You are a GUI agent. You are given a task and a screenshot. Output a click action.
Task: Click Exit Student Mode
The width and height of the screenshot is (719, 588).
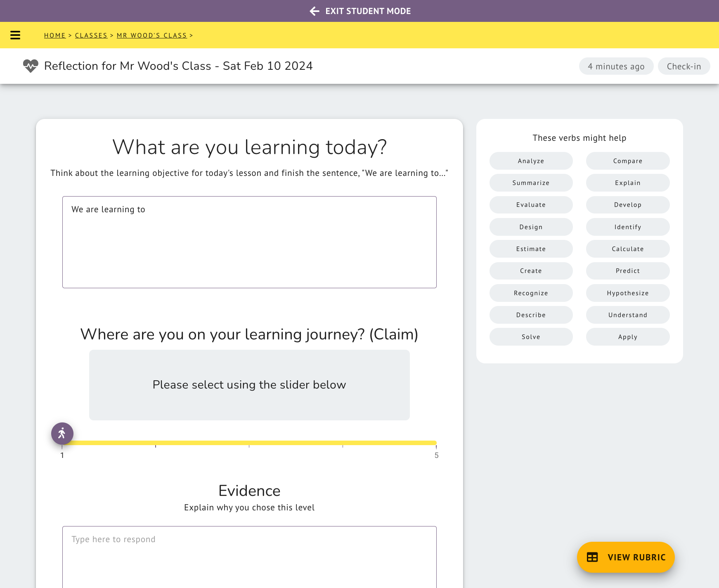[360, 11]
